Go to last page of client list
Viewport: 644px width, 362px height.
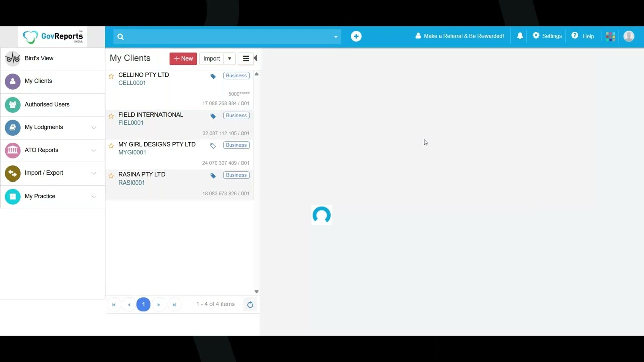click(174, 305)
